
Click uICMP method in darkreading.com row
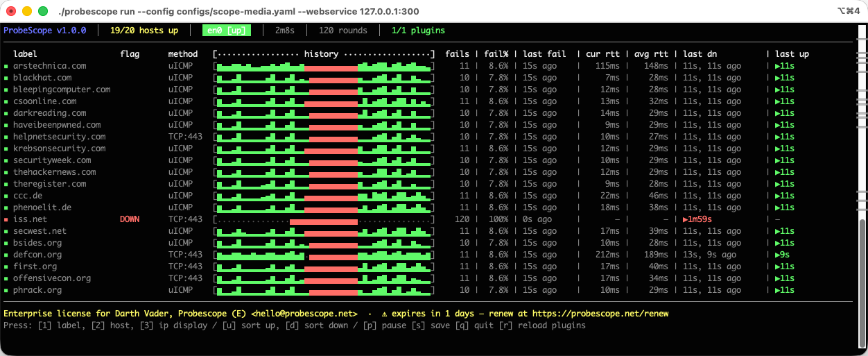[x=181, y=113]
